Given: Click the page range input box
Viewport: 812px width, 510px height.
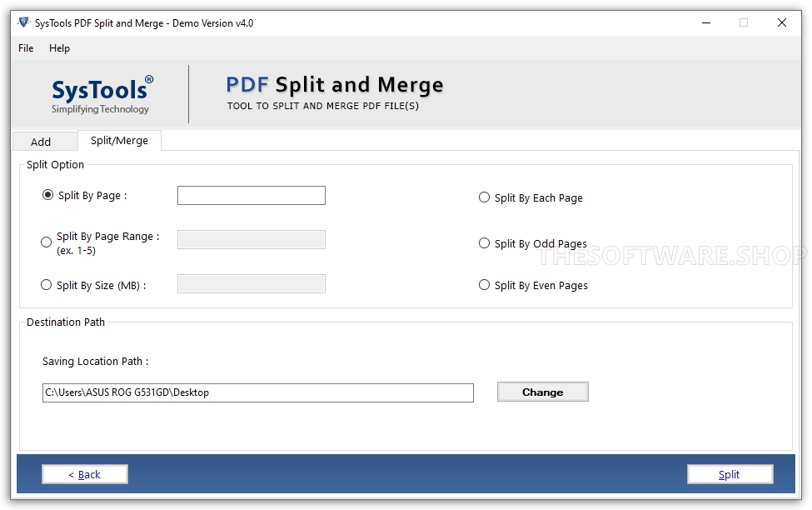Looking at the screenshot, I should (251, 239).
